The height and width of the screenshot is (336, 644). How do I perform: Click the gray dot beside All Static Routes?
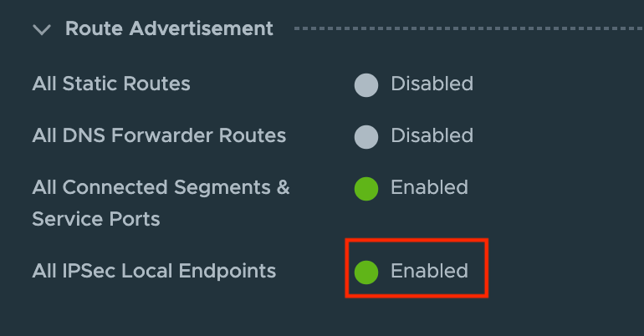[366, 84]
